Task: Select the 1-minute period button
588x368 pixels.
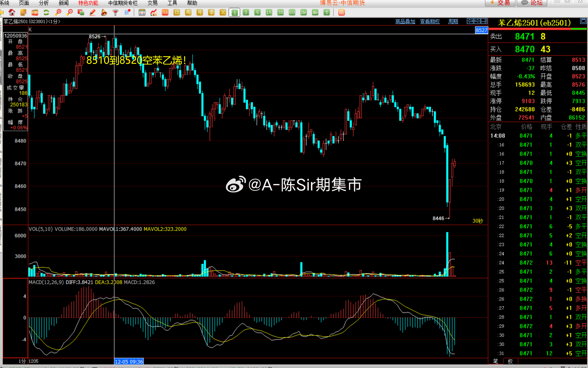Action: [x=234, y=12]
